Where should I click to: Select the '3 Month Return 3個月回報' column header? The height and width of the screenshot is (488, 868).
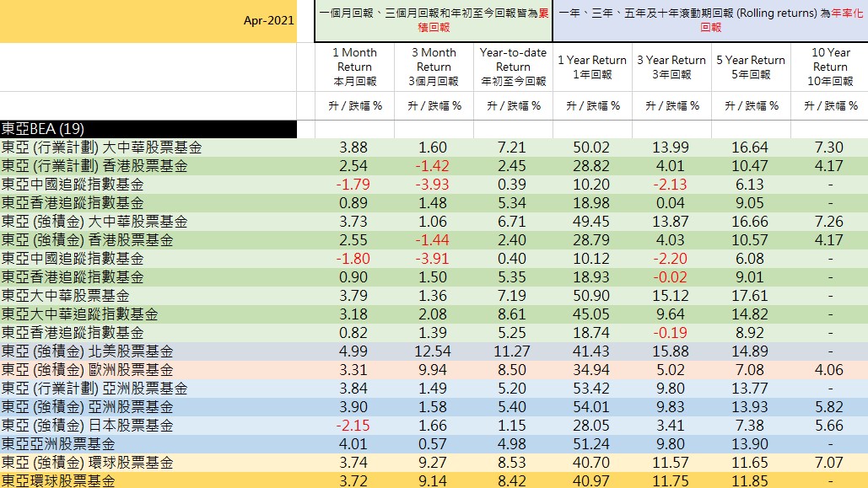434,67
